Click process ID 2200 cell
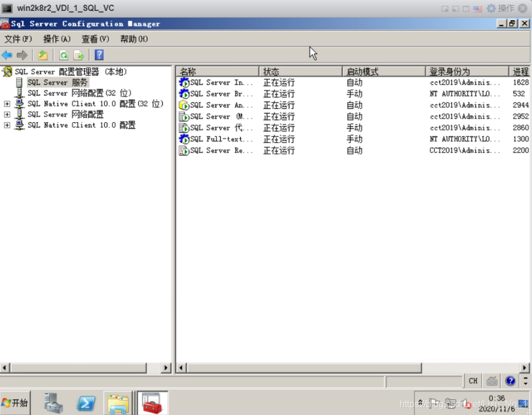 (x=521, y=150)
